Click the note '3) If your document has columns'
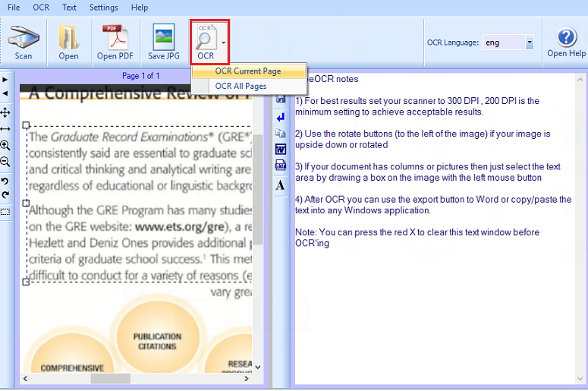Image resolution: width=588 pixels, height=391 pixels. (x=428, y=172)
